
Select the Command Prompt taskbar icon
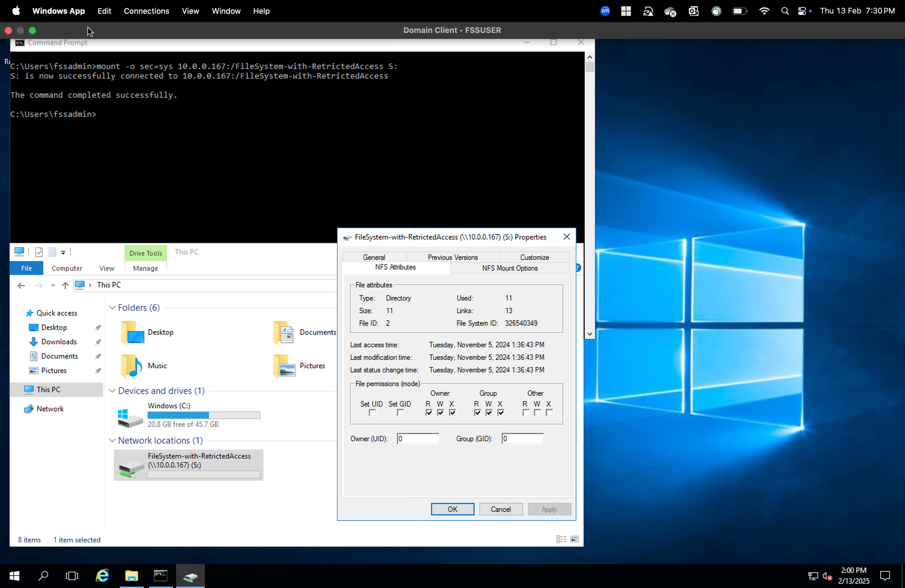160,575
